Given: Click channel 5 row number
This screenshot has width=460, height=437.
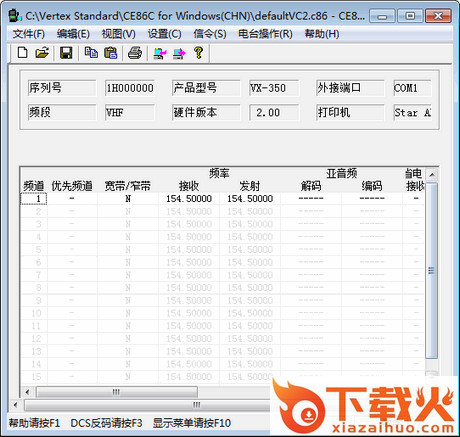Looking at the screenshot, I should point(34,250).
